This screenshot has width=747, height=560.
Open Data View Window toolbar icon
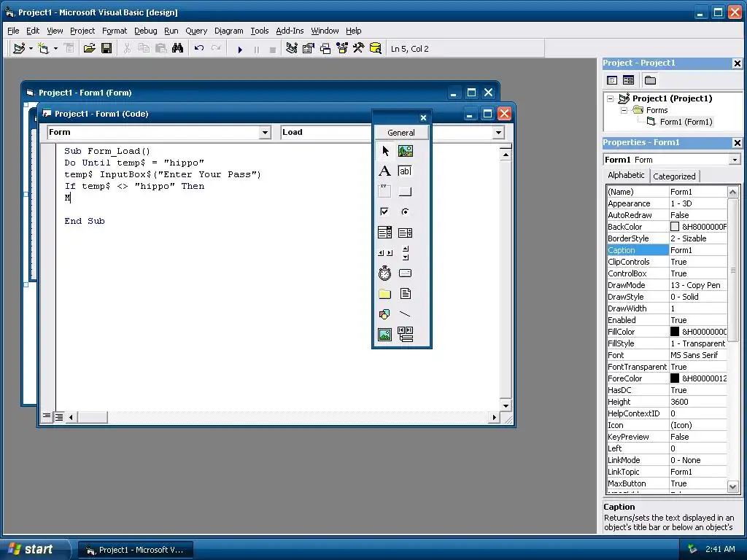tap(376, 49)
